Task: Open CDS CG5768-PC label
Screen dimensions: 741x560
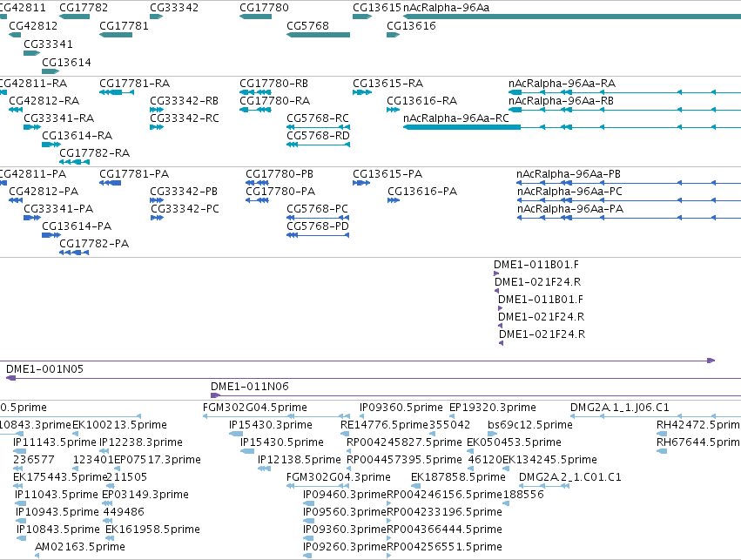Action: pyautogui.click(x=317, y=209)
